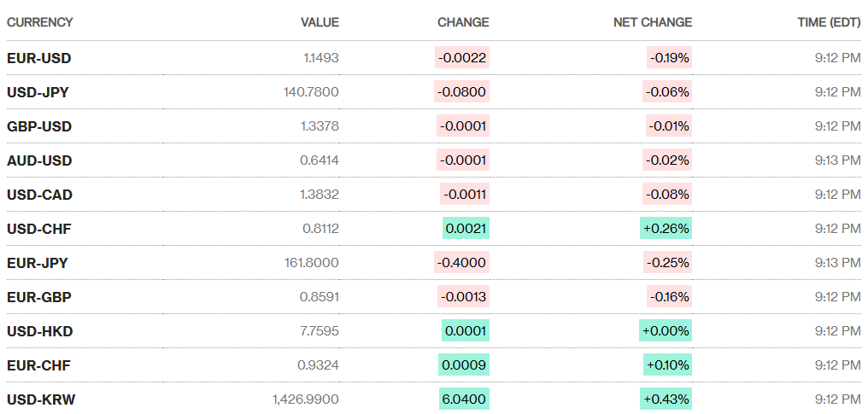Open the USD-JPY currency pair link
Image resolution: width=868 pixels, height=414 pixels.
point(38,92)
